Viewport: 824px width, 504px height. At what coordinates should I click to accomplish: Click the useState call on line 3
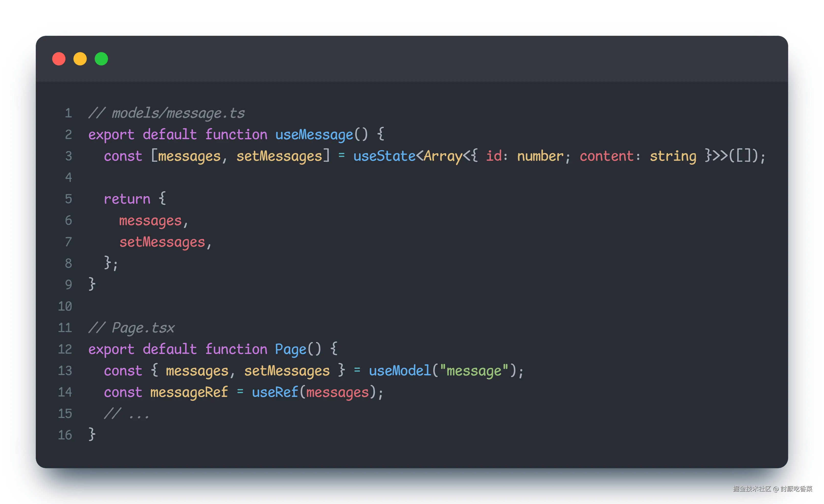(384, 156)
